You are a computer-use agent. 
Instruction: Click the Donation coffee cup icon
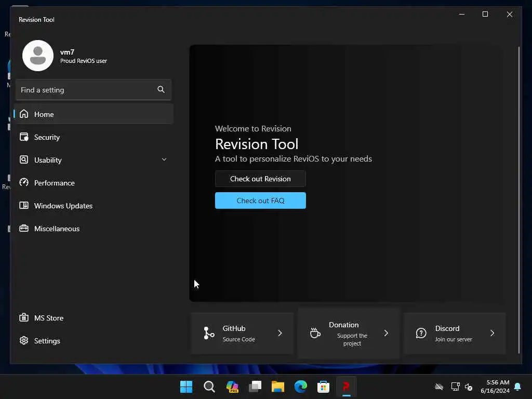point(315,333)
